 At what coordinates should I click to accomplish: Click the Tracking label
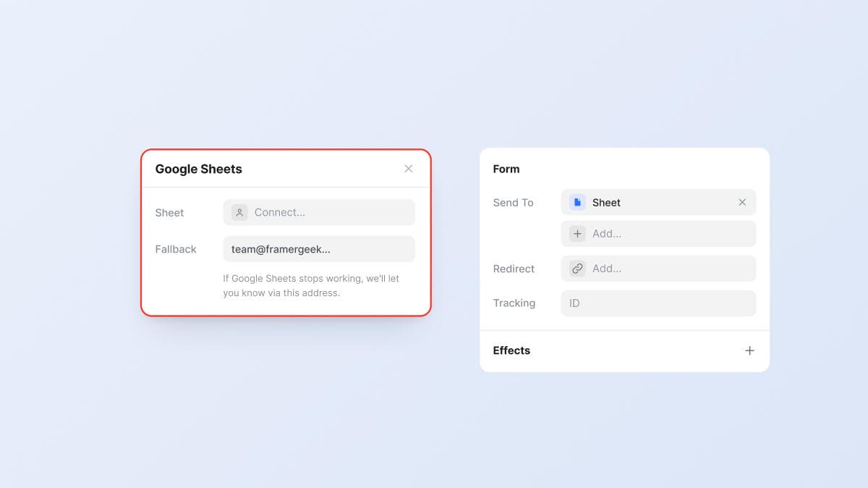(x=514, y=303)
